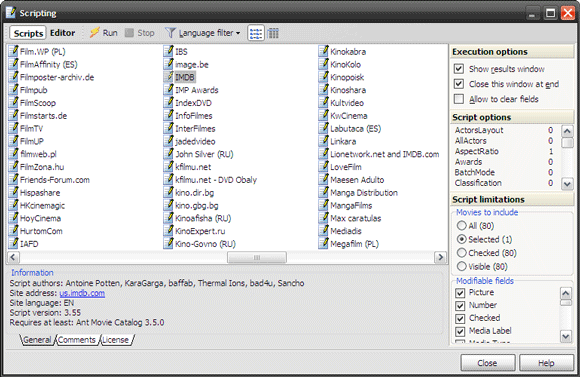
Task: Select the Scripts tab
Action: [28, 33]
